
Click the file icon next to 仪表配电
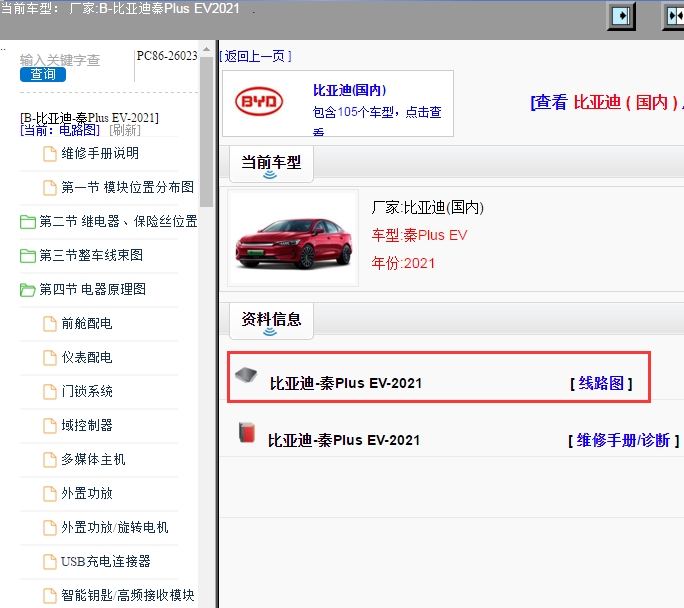click(50, 358)
